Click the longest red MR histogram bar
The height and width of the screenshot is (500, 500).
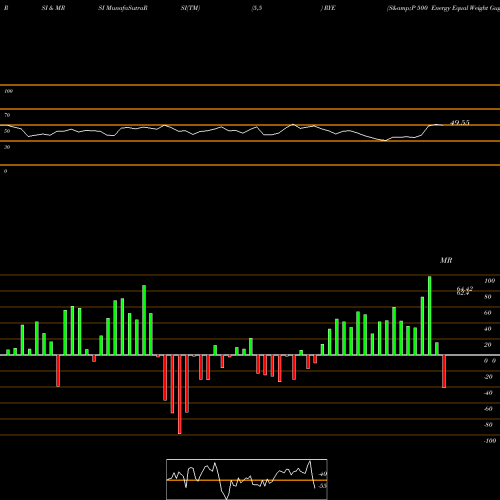[180, 394]
